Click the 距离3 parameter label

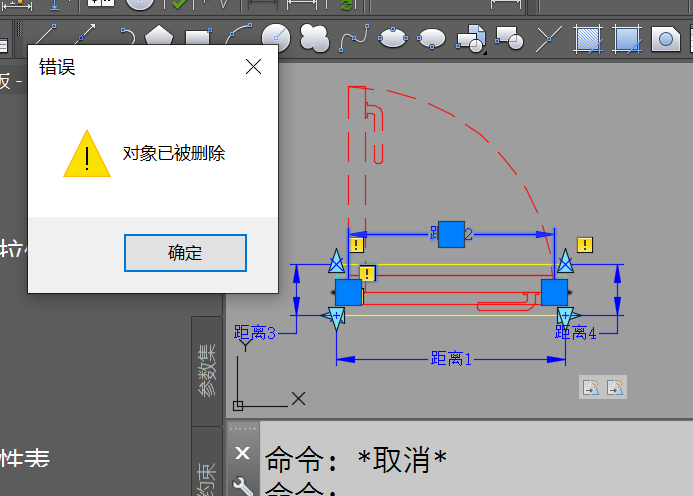254,333
